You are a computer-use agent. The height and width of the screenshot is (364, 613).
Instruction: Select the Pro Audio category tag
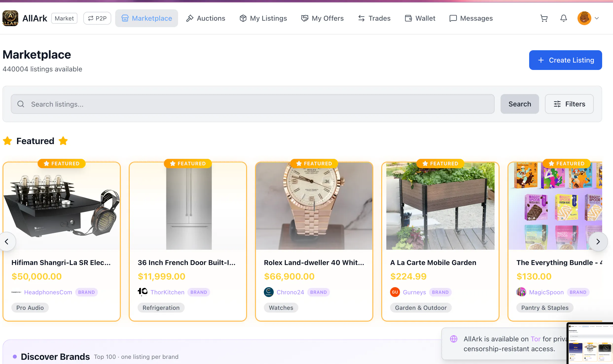click(x=30, y=308)
